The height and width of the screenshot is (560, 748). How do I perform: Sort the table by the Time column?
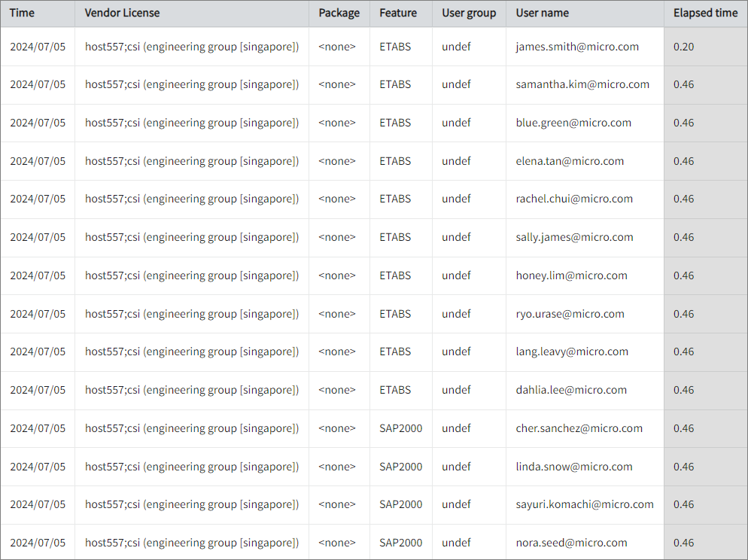tap(23, 13)
